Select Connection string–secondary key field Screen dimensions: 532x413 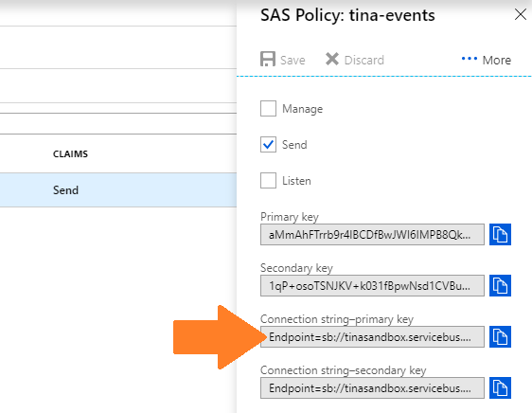[x=372, y=387]
